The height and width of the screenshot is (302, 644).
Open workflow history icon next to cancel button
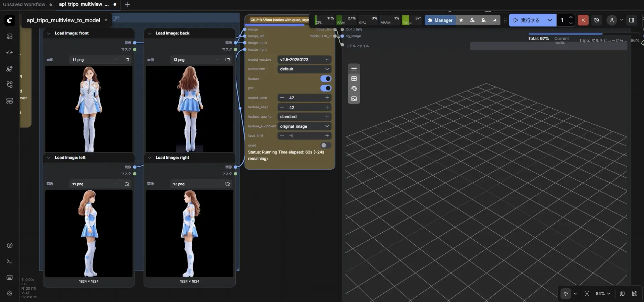tap(597, 20)
